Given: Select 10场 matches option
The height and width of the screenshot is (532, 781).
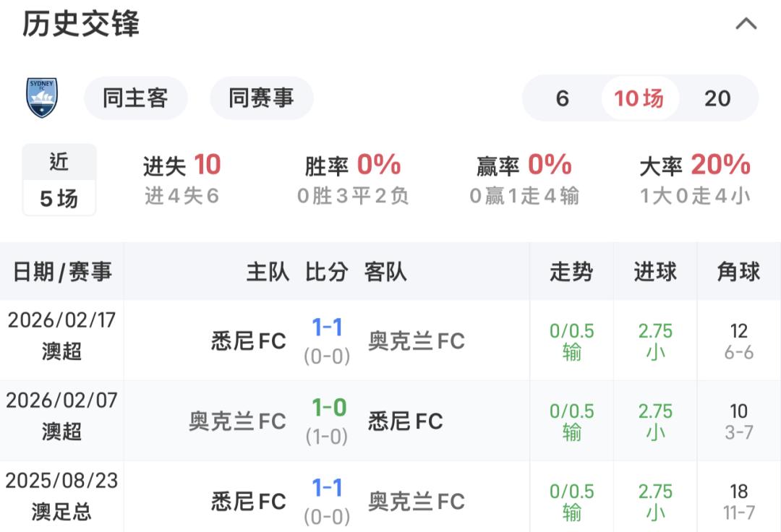Looking at the screenshot, I should pyautogui.click(x=639, y=98).
